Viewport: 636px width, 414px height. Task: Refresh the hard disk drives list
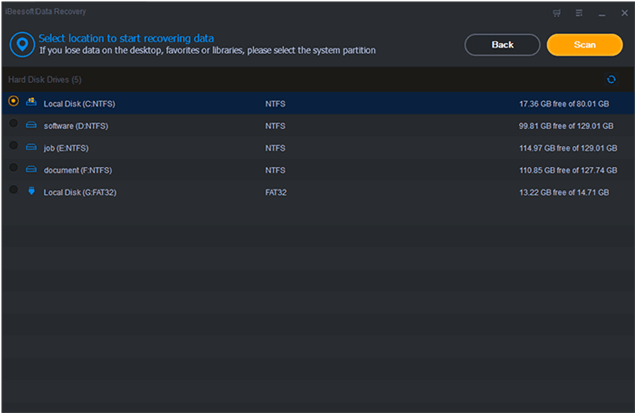pos(611,79)
